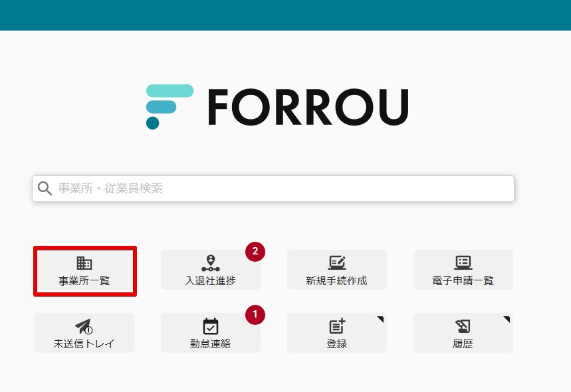The image size is (571, 392).
Task: Click the red badge showing 2
Action: (255, 252)
